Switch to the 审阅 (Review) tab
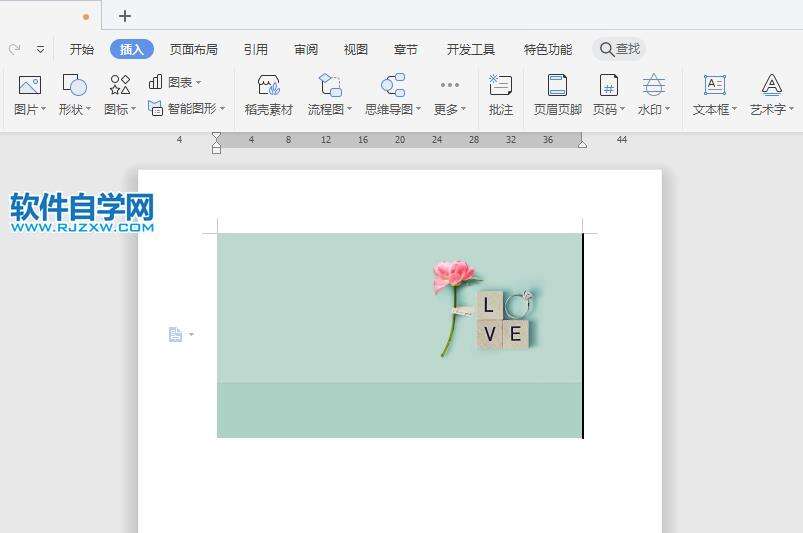 [306, 49]
